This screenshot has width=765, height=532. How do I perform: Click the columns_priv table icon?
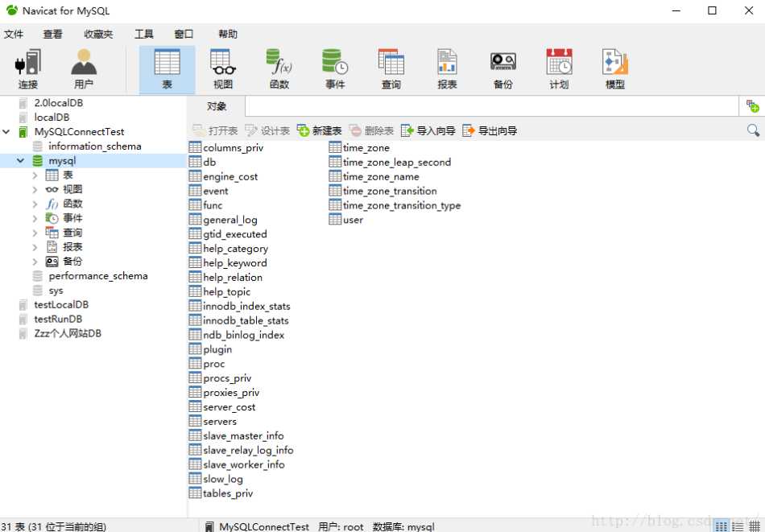click(195, 147)
